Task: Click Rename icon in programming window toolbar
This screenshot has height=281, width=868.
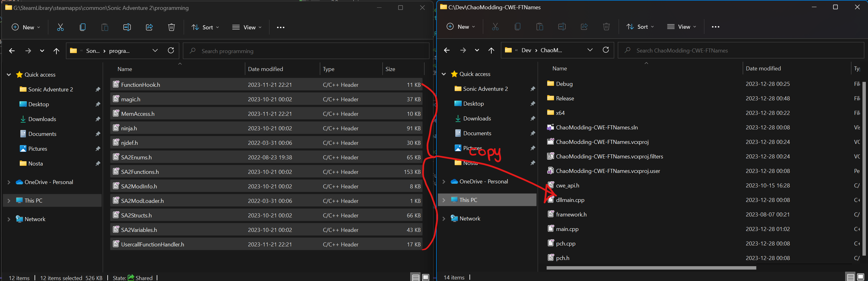Action: pyautogui.click(x=127, y=27)
